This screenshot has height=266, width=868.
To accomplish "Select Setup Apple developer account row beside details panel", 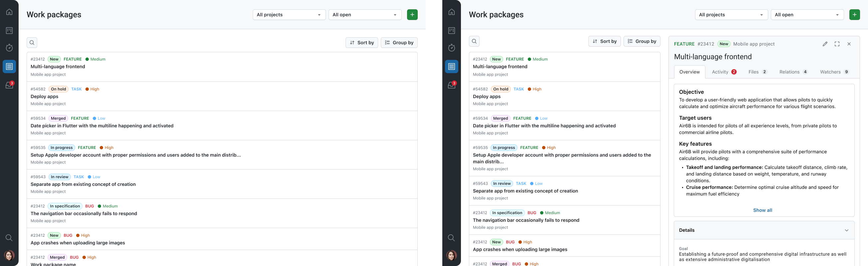I will click(x=564, y=158).
